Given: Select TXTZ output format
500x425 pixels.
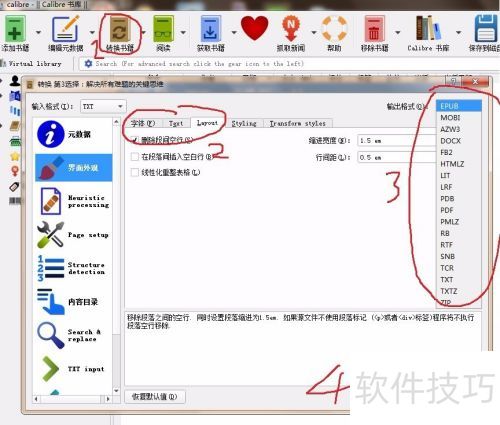Looking at the screenshot, I should coord(459,291).
